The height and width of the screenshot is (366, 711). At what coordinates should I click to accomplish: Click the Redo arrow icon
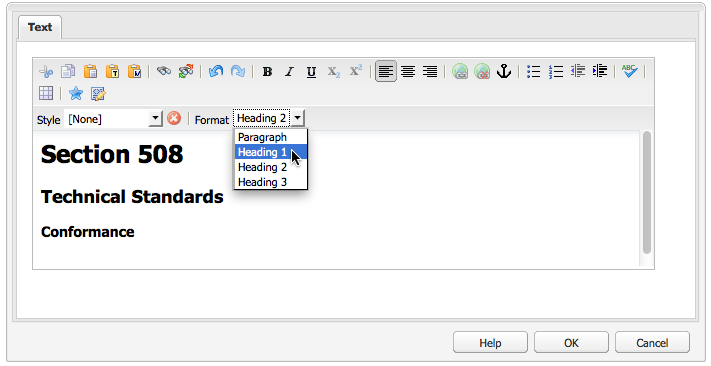[x=238, y=71]
